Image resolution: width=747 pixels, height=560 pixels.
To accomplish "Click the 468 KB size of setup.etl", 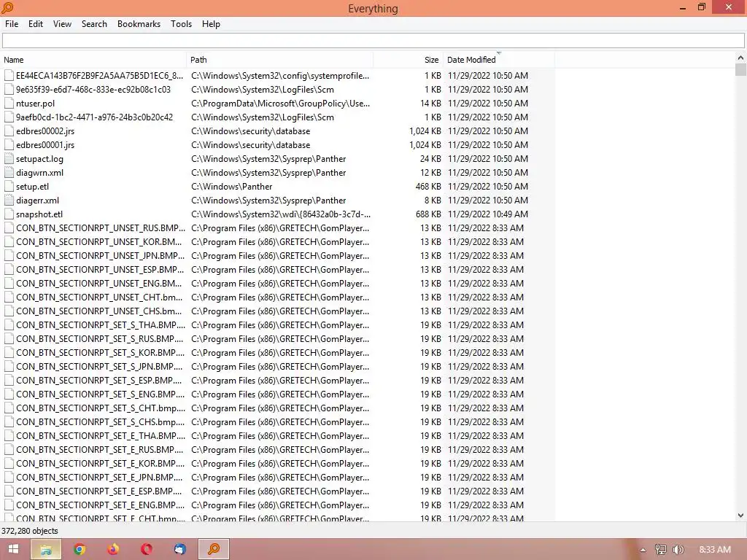I will tap(428, 187).
